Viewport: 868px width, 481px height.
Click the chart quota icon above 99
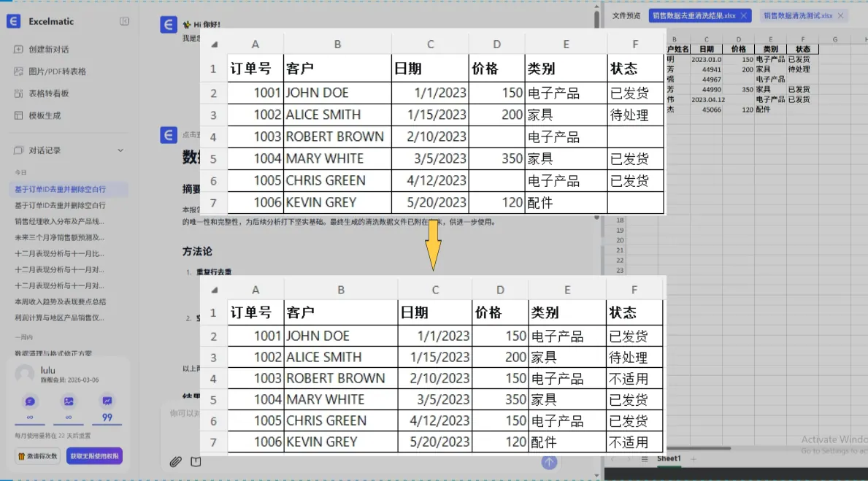pos(107,401)
